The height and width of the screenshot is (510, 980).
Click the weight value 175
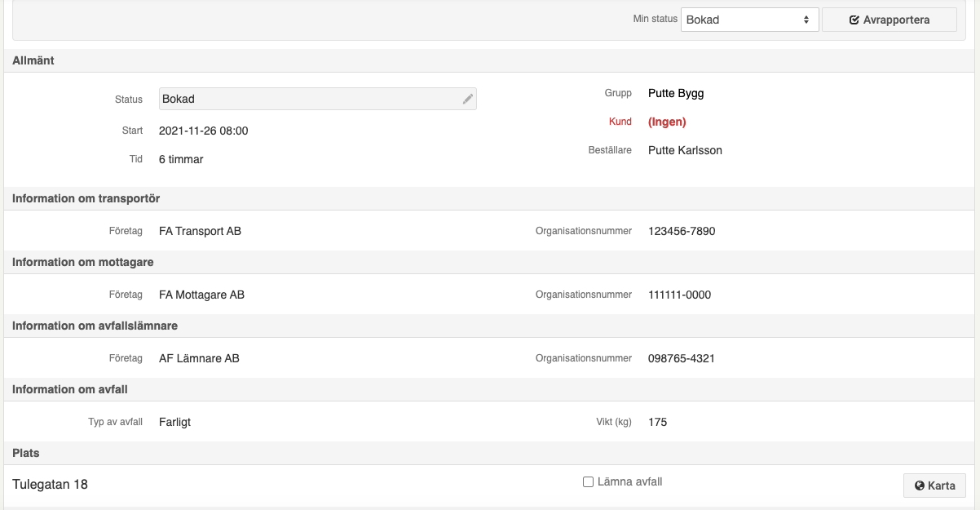(657, 422)
